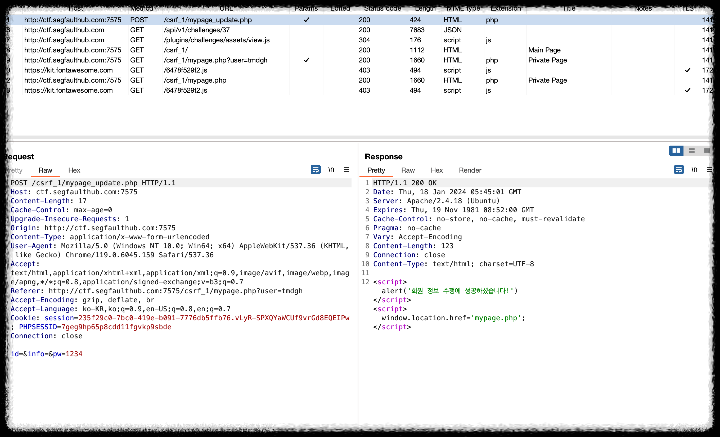The width and height of the screenshot is (720, 437).
Task: Click the Date header in the response
Action: point(447,192)
